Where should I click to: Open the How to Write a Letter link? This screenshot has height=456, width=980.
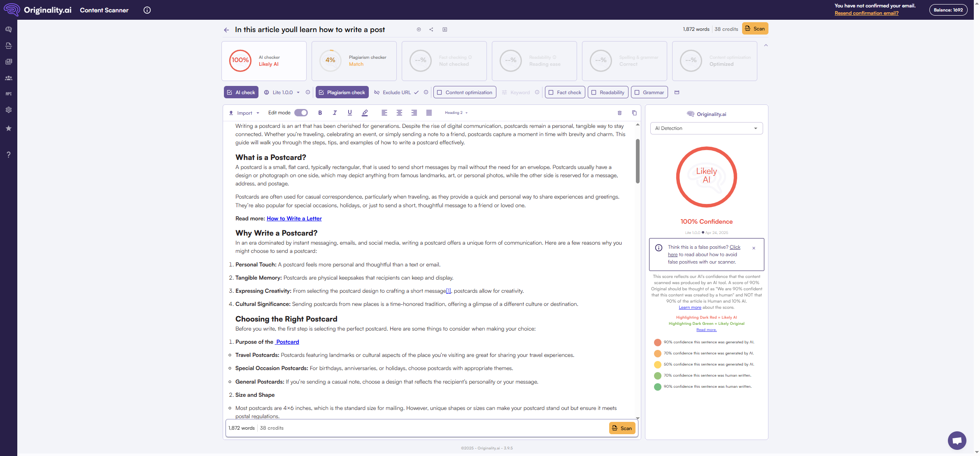(294, 218)
